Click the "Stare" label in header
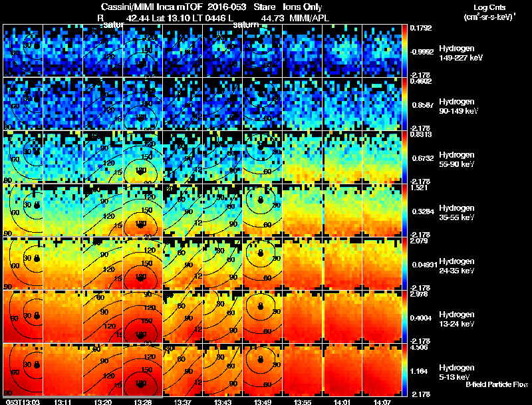This screenshot has height=405, width=532. pos(265,7)
